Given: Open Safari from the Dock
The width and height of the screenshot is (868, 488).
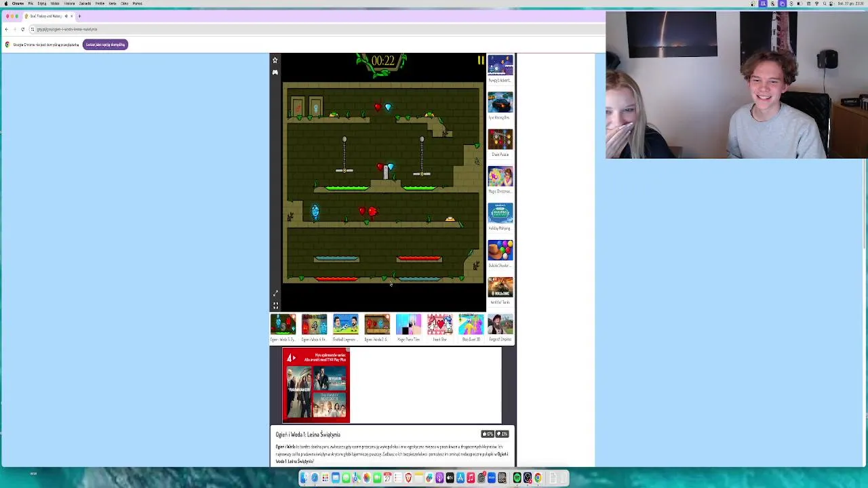Looking at the screenshot, I should [315, 479].
